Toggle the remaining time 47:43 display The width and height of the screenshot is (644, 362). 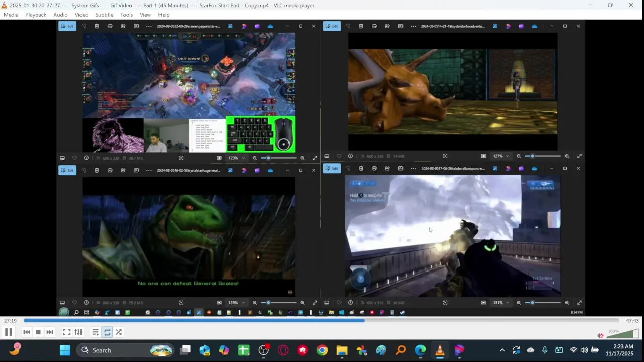coord(632,321)
